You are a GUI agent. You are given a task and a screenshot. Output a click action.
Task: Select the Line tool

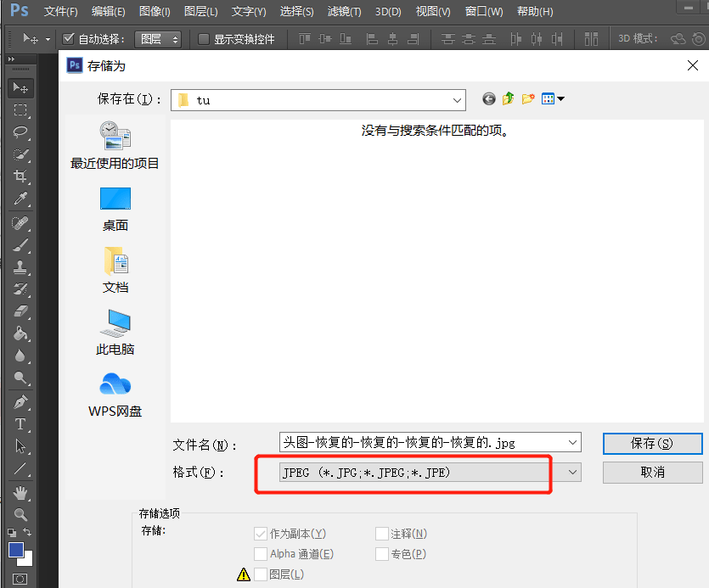point(20,468)
